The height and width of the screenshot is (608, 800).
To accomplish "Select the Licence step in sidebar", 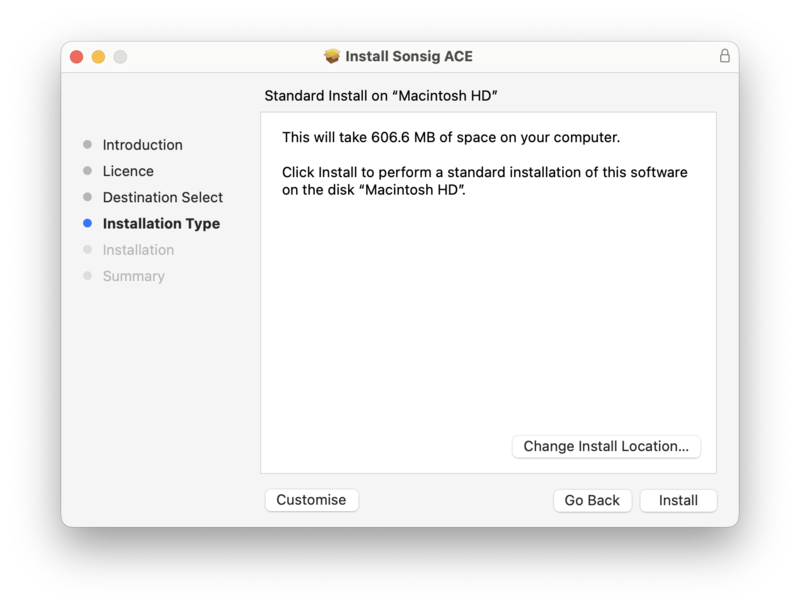I will tap(128, 171).
